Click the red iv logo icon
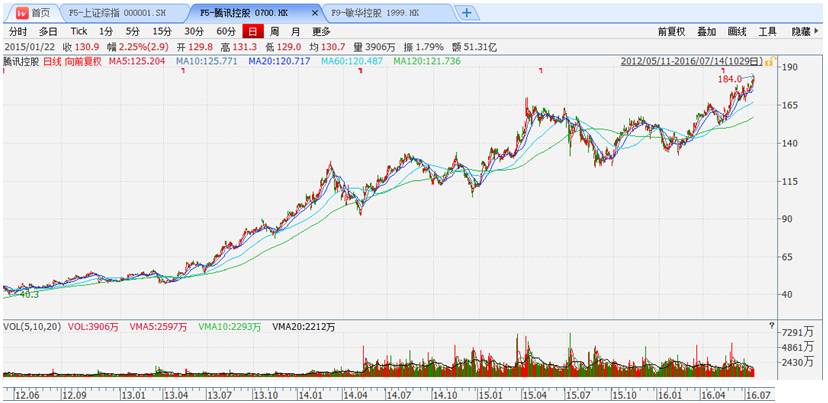This screenshot has height=403, width=828. (21, 13)
